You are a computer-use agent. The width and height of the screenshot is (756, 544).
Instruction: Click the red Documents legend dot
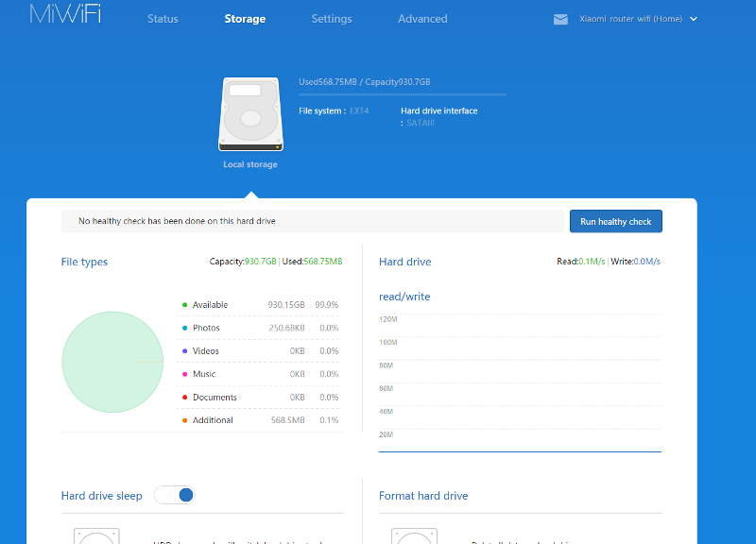point(184,398)
